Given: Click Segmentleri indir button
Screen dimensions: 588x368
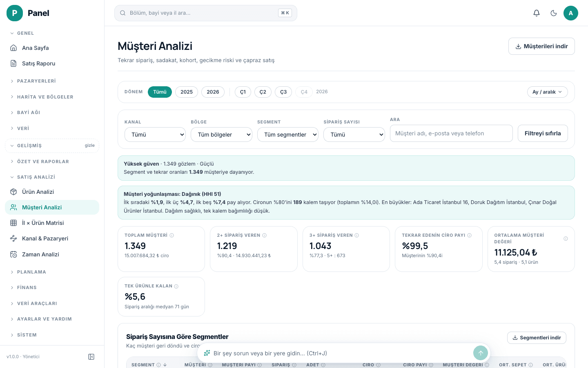Looking at the screenshot, I should coord(537,338).
